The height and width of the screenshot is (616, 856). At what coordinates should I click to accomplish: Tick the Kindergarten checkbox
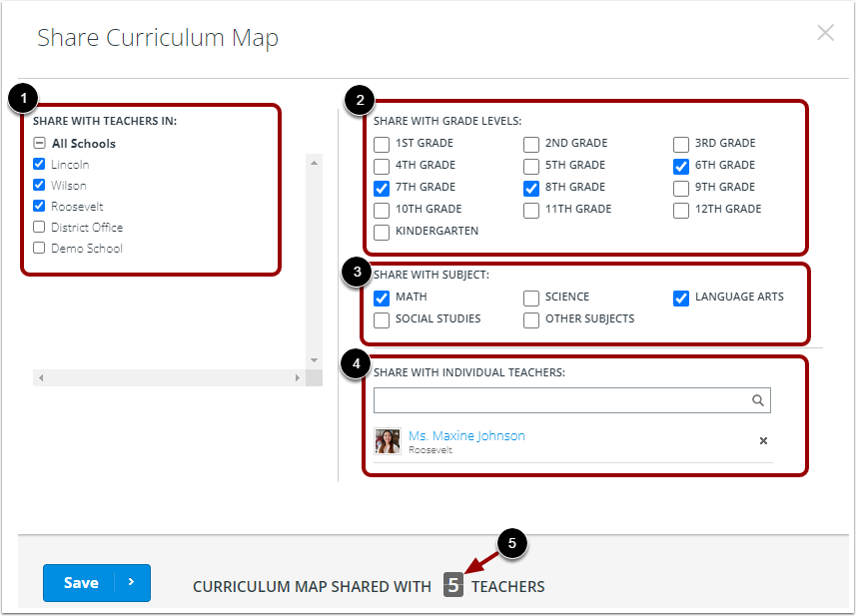coord(382,233)
